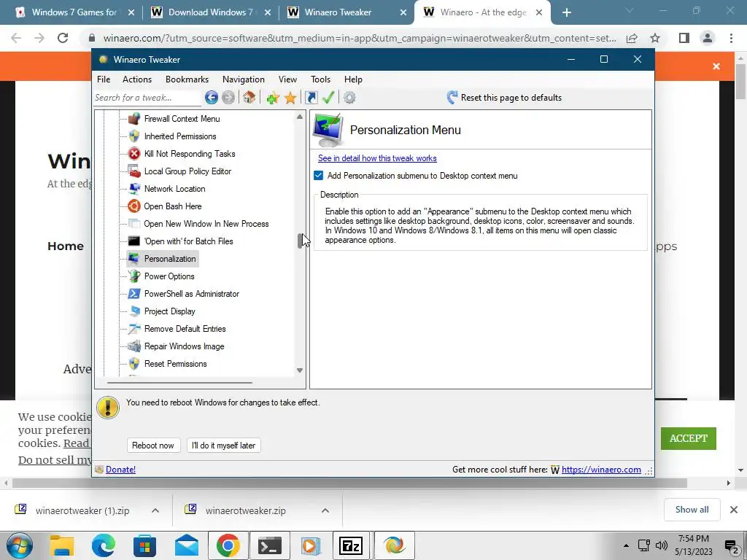Click the Reboot now button

coord(153,446)
